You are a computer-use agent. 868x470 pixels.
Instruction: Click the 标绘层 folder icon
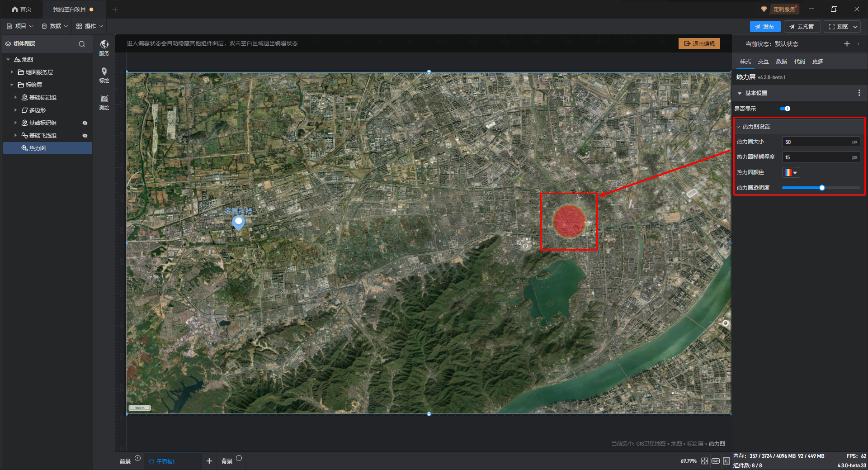tap(21, 85)
